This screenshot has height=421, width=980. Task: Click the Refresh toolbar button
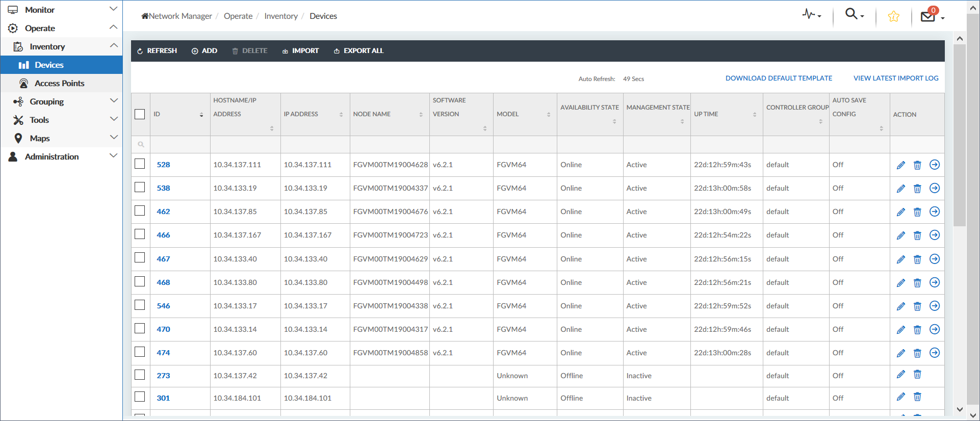(157, 51)
